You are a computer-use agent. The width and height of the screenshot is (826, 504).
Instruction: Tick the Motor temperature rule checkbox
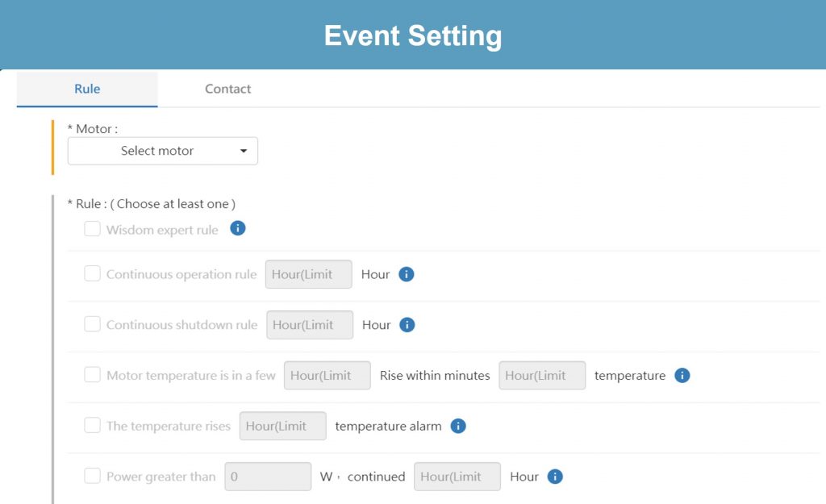point(93,376)
